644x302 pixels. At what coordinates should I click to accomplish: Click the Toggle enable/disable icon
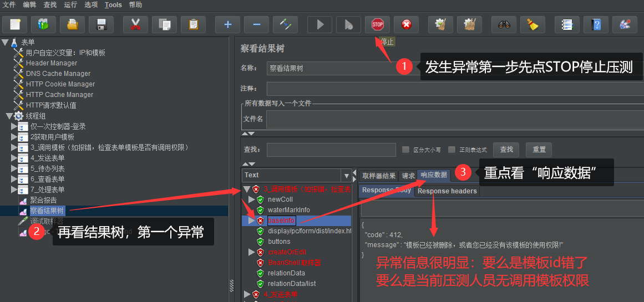pos(286,24)
